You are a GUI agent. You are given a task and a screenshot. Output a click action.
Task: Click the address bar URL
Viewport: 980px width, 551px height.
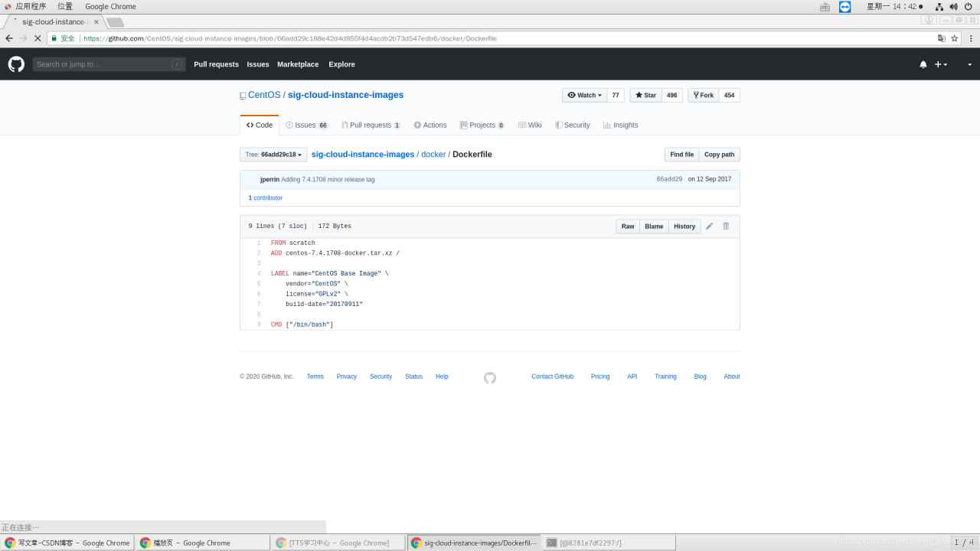(x=289, y=38)
